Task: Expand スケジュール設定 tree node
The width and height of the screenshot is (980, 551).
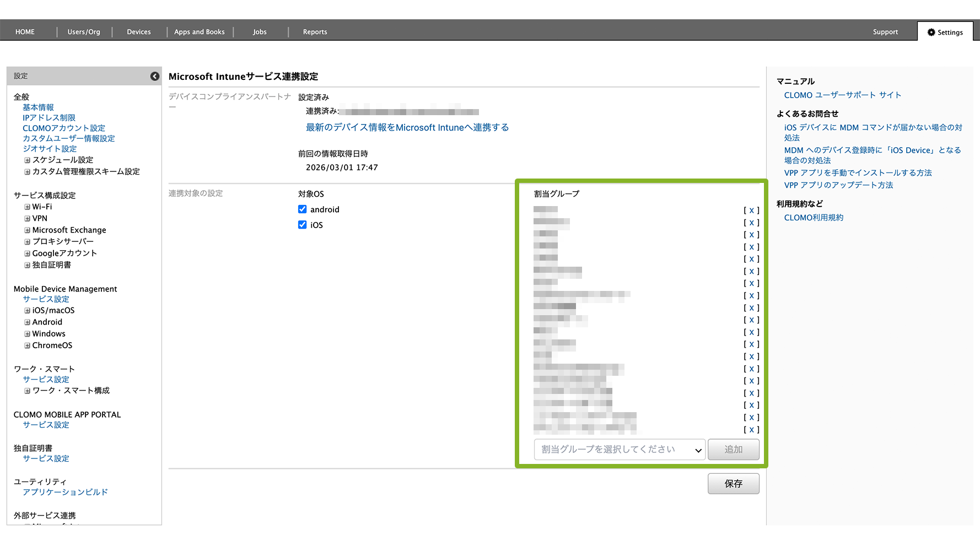Action: point(27,160)
